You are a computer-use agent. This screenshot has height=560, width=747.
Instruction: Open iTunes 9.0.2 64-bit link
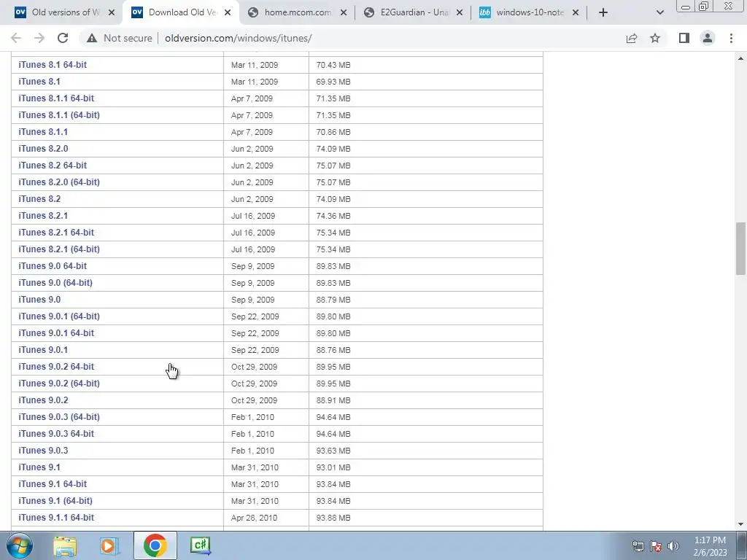click(56, 367)
